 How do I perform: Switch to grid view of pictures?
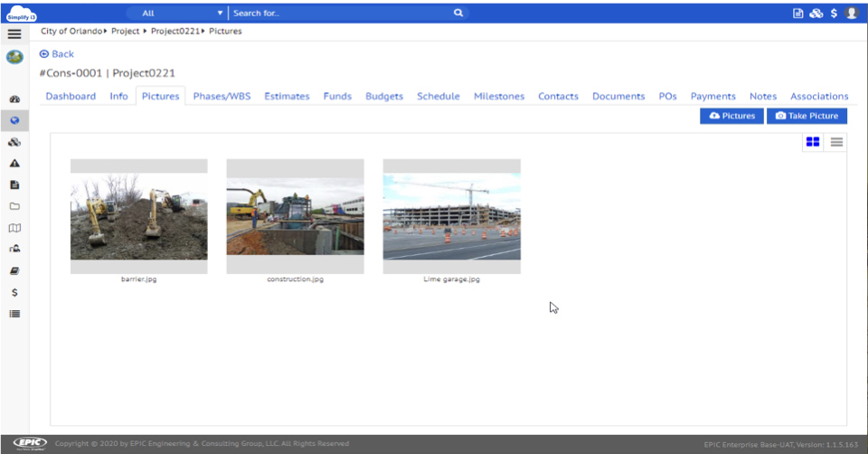click(813, 142)
